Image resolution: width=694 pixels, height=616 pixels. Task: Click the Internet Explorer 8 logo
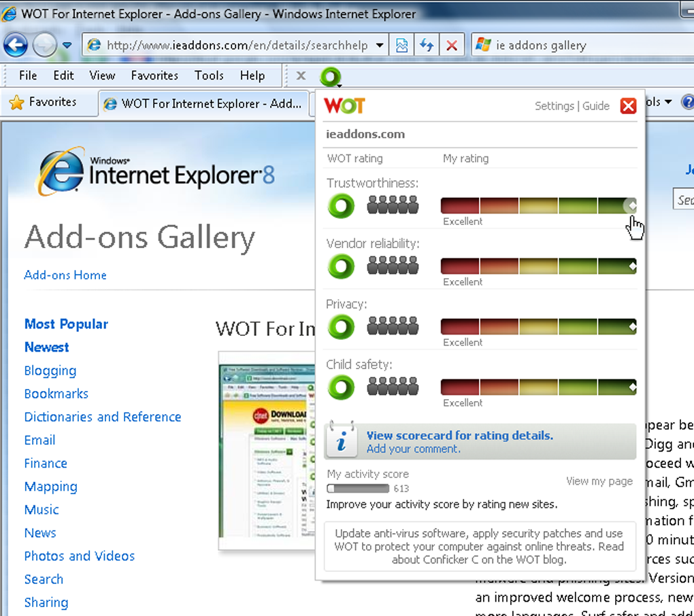pyautogui.click(x=155, y=171)
